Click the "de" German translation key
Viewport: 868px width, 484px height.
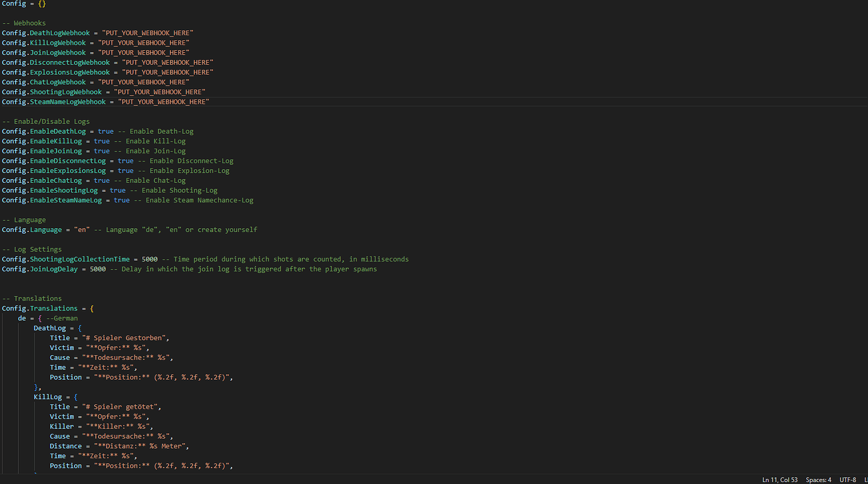pos(22,318)
